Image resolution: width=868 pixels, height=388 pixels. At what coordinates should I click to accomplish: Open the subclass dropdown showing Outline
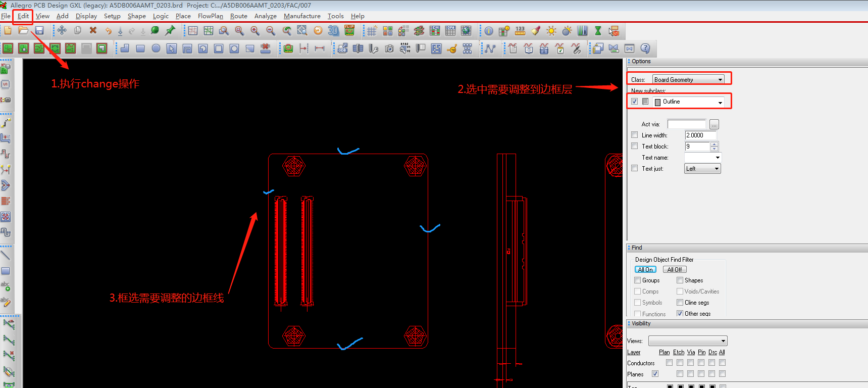pyautogui.click(x=689, y=102)
